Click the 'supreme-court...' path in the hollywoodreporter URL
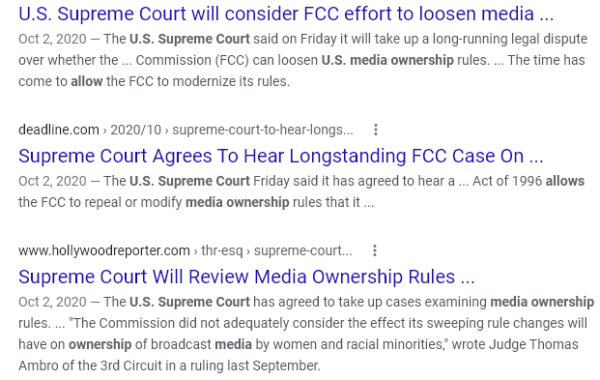The width and height of the screenshot is (600, 380). tap(303, 251)
